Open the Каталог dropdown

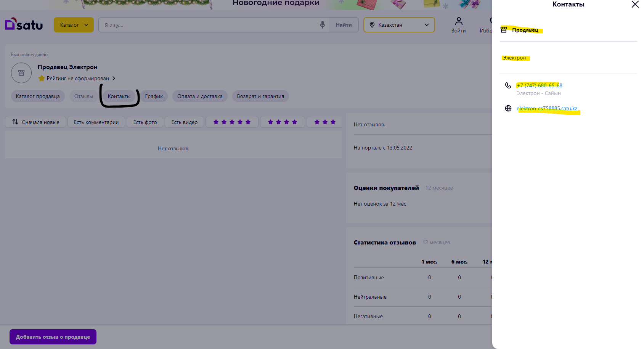[x=74, y=25]
